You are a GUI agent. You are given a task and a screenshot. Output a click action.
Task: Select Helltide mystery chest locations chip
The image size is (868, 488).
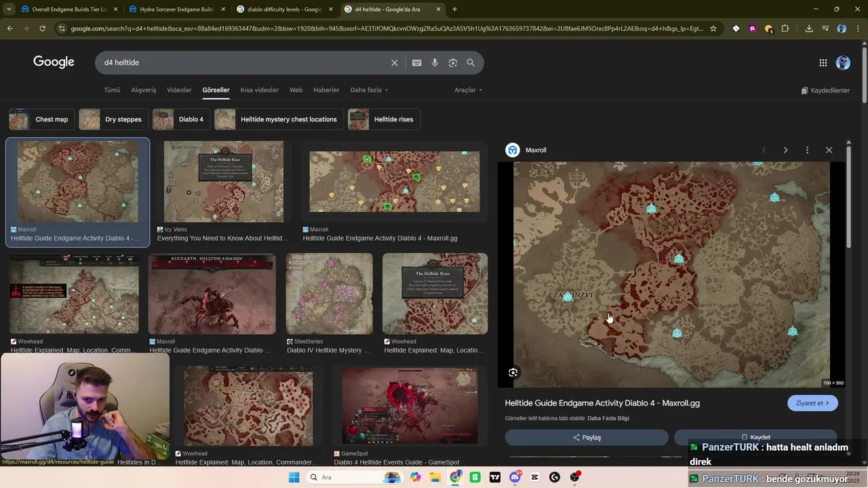click(x=279, y=119)
